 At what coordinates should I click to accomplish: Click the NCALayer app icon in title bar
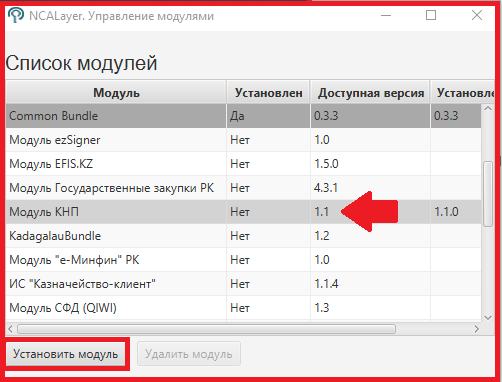(x=16, y=15)
